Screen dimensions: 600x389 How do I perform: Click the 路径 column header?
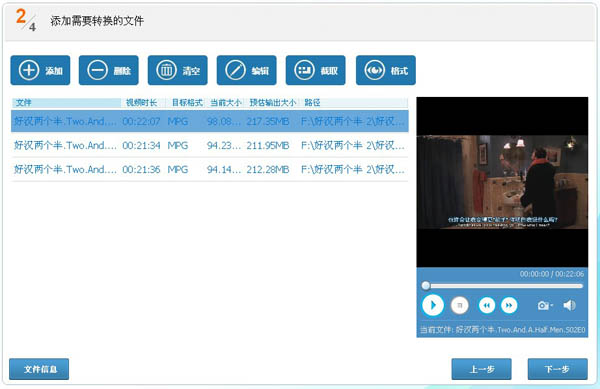354,103
